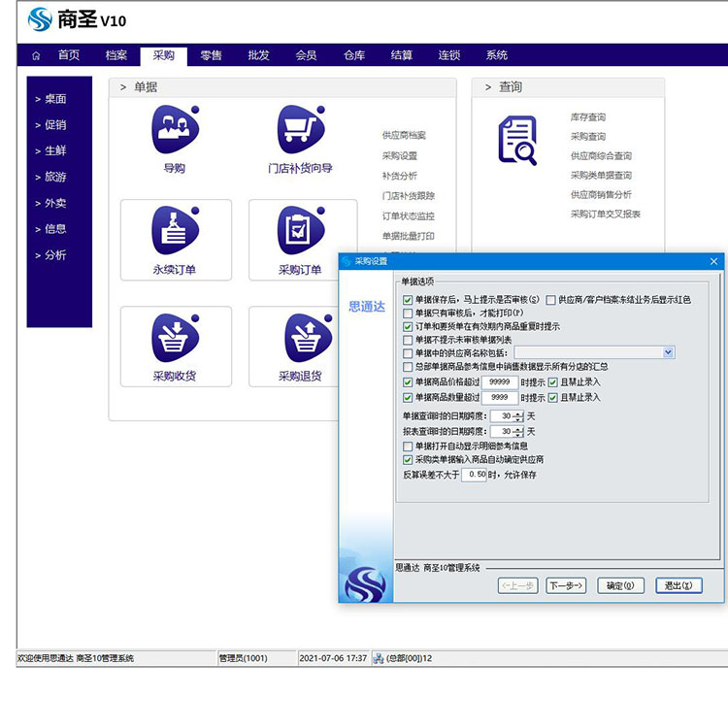Screen dimensions: 728x728
Task: Toggle 且禁止录入 checkbox beside price limit
Action: [x=552, y=382]
